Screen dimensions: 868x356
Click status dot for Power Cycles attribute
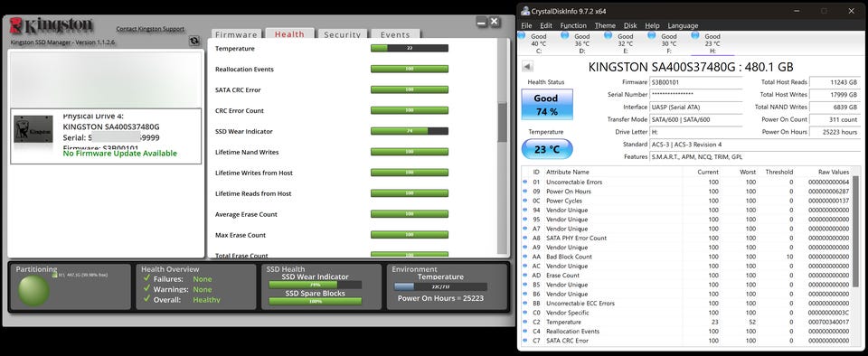pos(525,201)
